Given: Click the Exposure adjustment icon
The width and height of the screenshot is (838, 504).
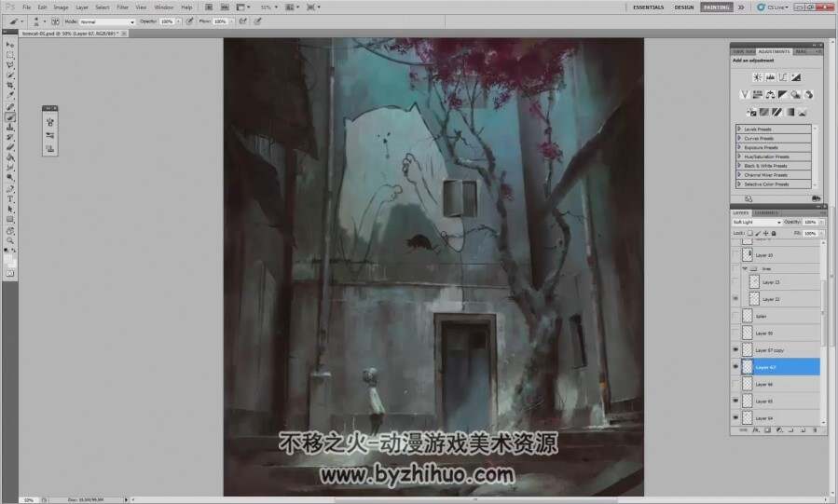Looking at the screenshot, I should click(x=796, y=77).
